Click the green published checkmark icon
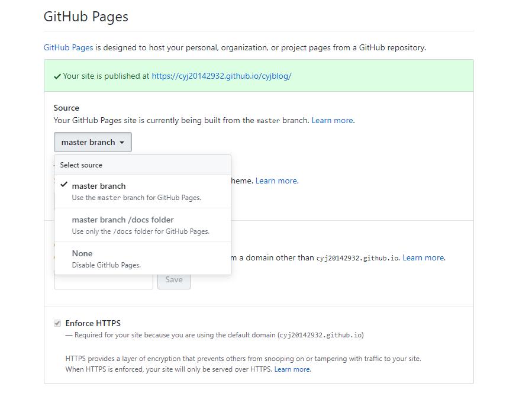Viewport: 532px width, 406px height. pyautogui.click(x=57, y=76)
